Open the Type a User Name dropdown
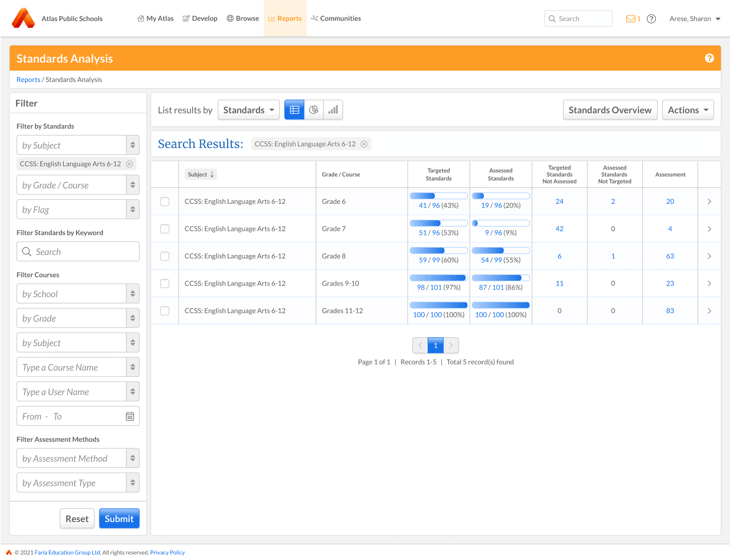The image size is (730, 560). (x=78, y=392)
